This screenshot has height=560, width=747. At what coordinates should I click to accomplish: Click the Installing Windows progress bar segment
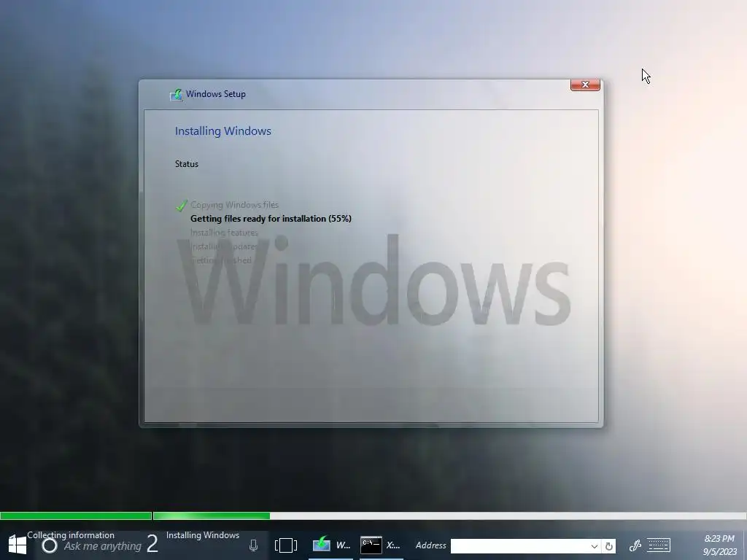449,516
